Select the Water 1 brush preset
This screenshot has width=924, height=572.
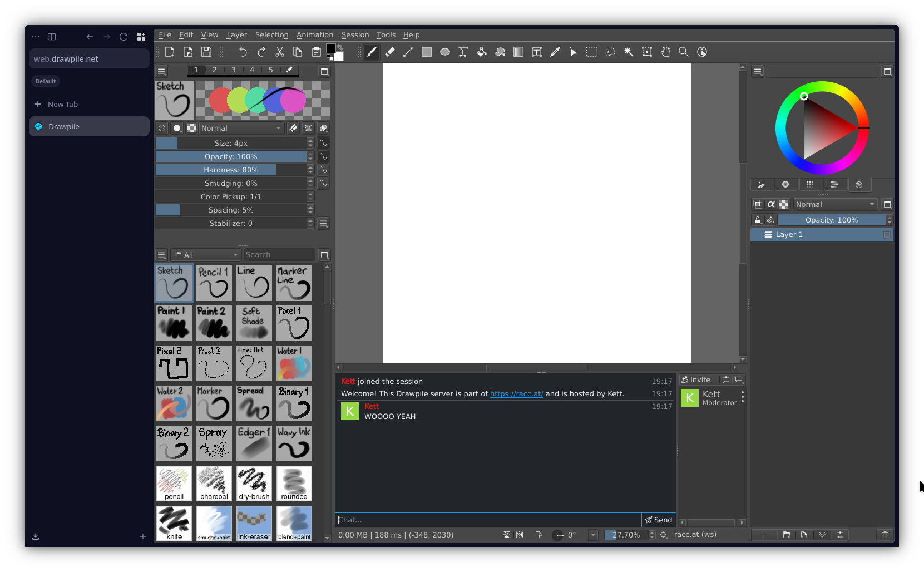pos(294,363)
